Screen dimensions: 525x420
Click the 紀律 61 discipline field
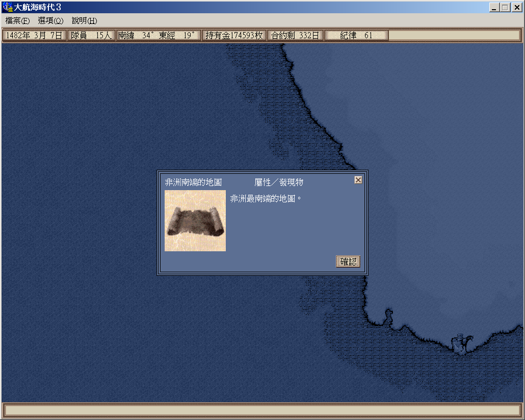click(x=356, y=36)
